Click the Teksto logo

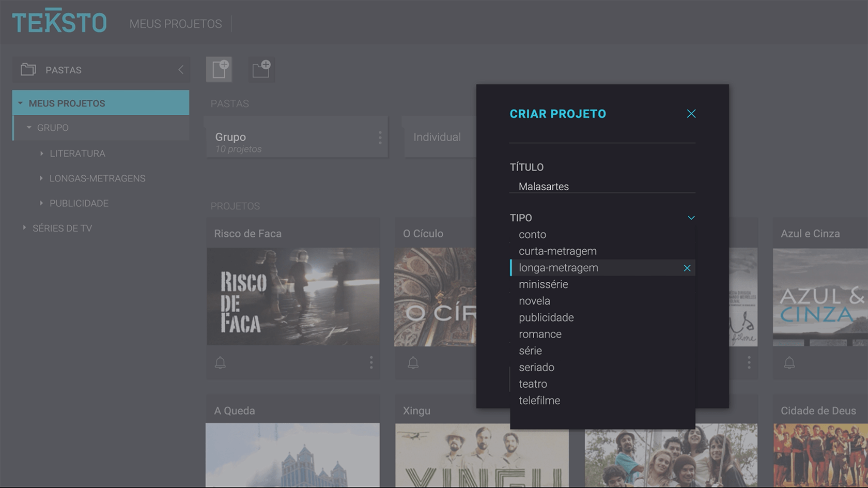coord(59,21)
